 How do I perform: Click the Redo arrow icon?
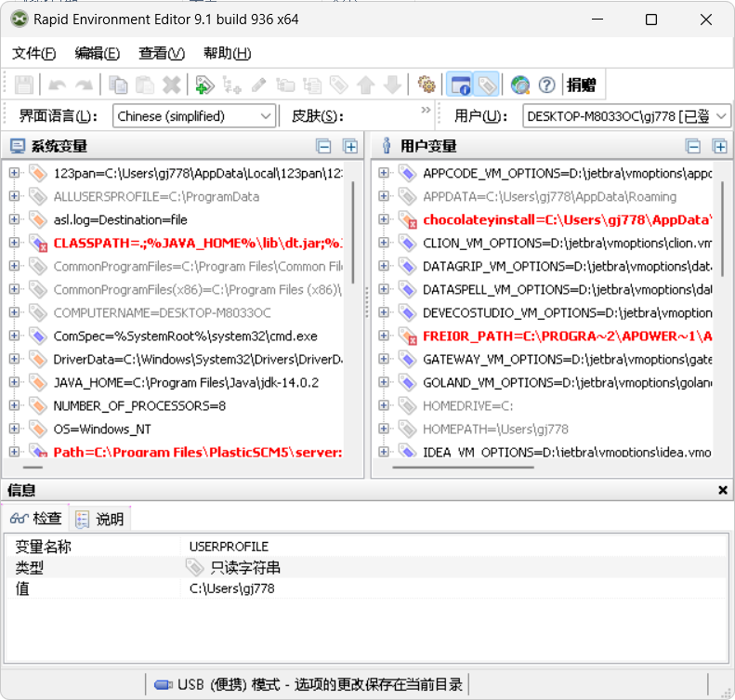(85, 85)
